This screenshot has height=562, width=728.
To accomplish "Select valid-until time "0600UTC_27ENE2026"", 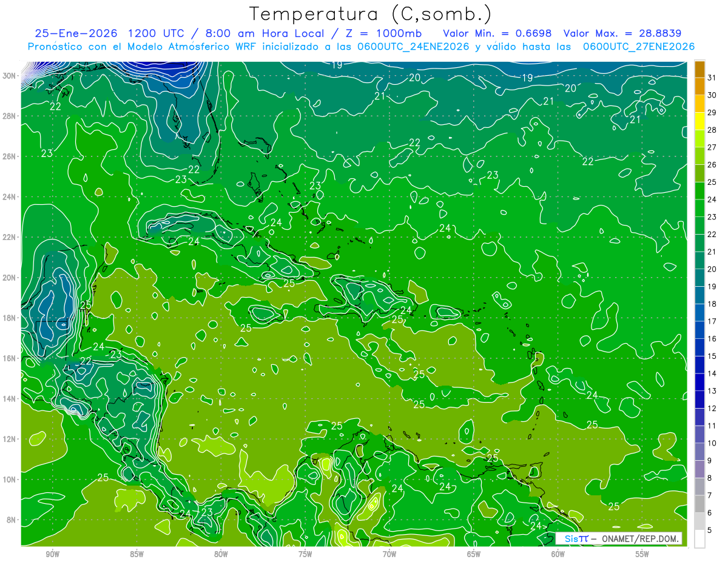I will (638, 47).
